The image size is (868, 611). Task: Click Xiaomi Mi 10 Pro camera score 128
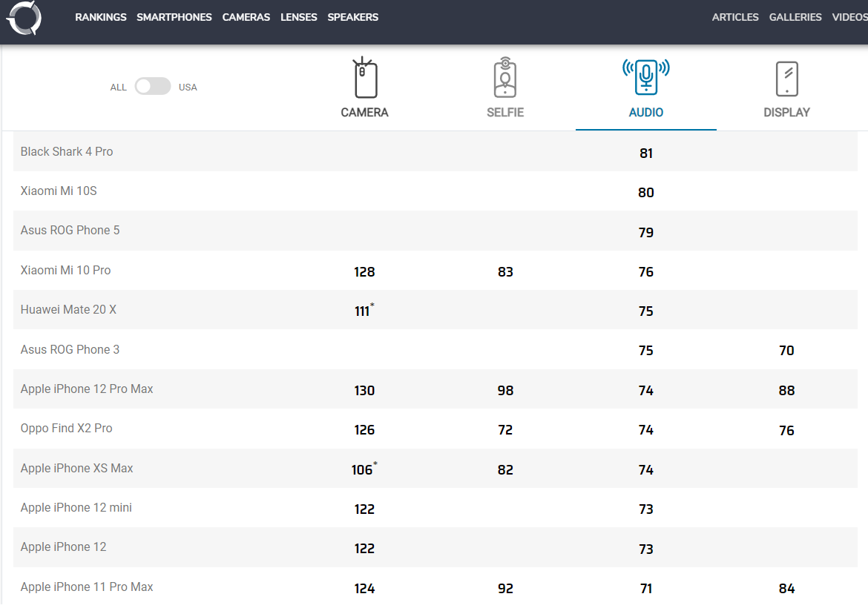[364, 271]
